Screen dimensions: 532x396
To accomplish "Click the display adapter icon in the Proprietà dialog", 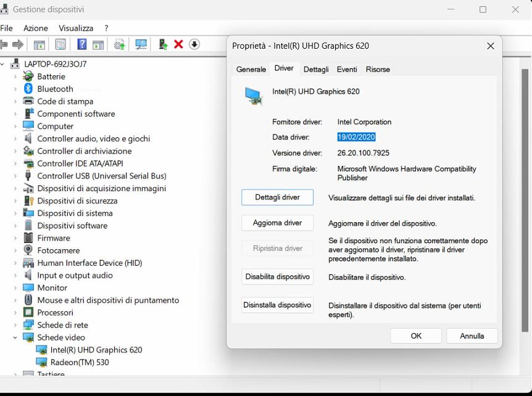I will click(254, 96).
